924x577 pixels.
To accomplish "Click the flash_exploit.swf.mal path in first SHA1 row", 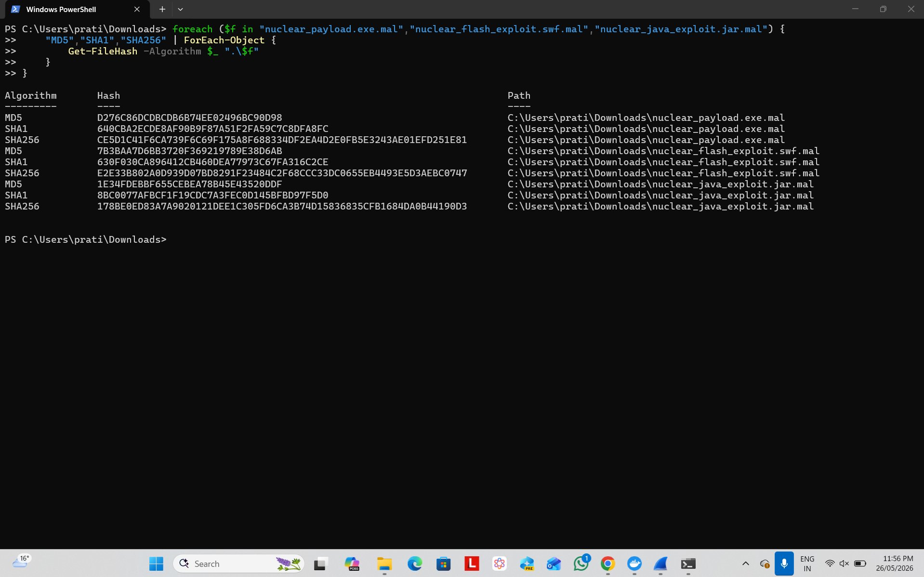I will tap(663, 162).
